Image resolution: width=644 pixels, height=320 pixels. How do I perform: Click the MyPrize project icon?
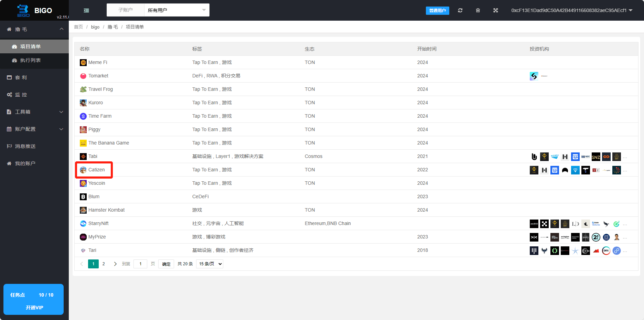point(83,237)
